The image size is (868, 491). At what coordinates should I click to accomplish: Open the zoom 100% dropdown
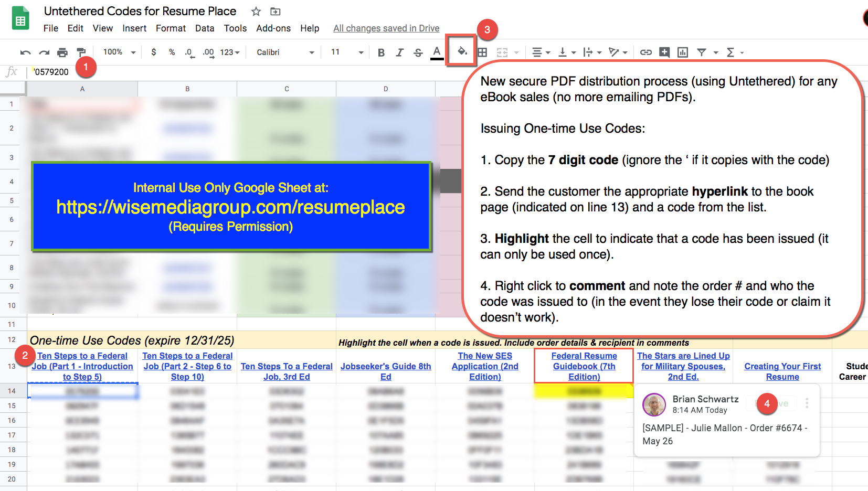tap(119, 52)
